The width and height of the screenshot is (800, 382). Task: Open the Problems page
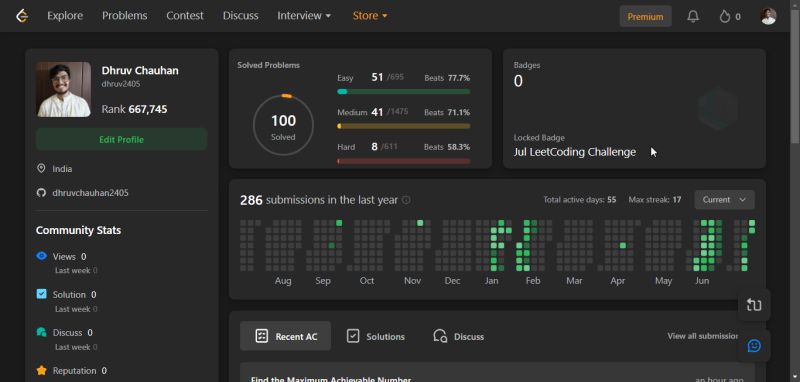coord(124,16)
